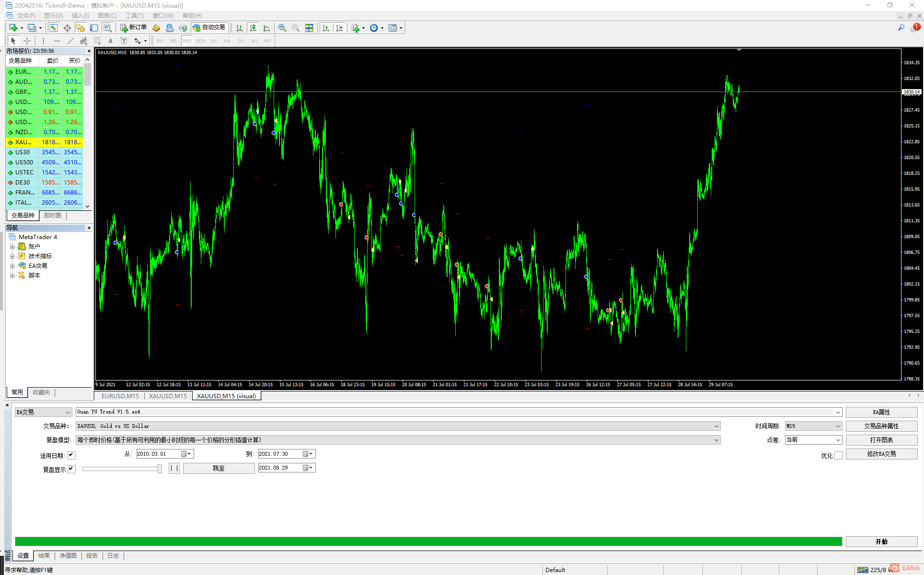This screenshot has width=924, height=575.
Task: Open the MetaEditor yellow book icon
Action: (x=156, y=28)
